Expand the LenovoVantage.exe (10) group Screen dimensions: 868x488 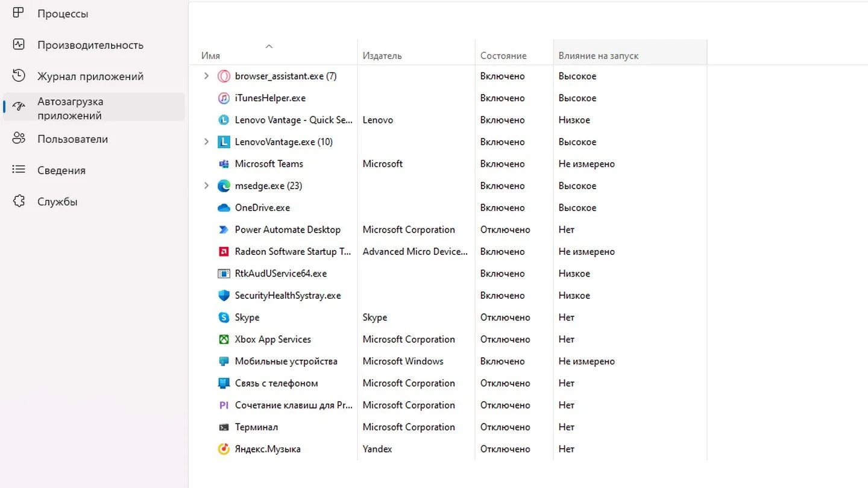point(206,142)
